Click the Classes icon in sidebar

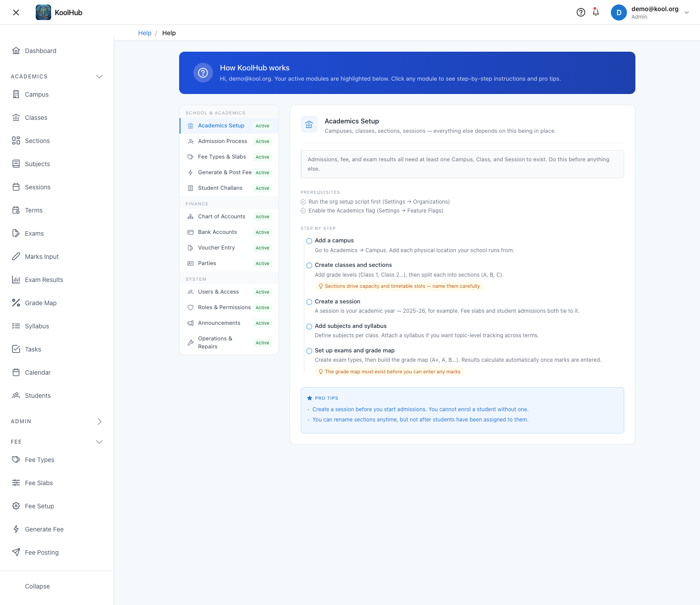16,118
